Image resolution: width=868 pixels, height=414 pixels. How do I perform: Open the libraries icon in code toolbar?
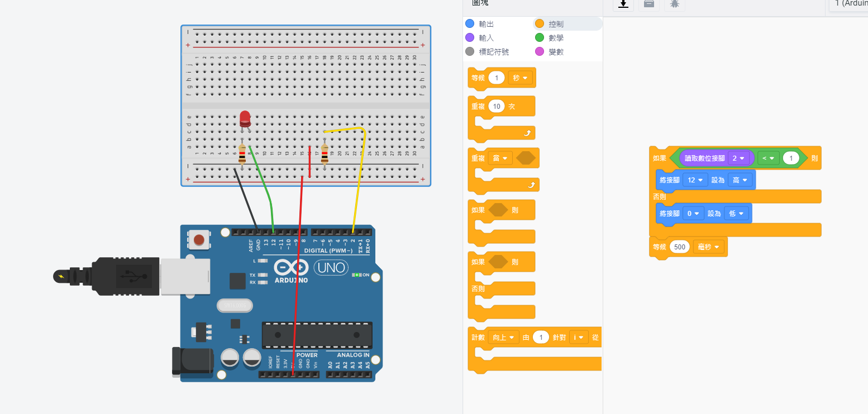(648, 4)
